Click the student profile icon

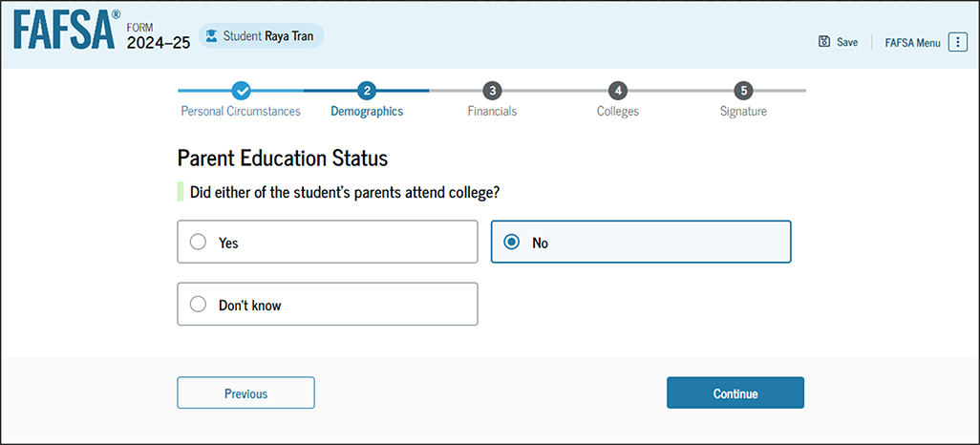tap(211, 36)
